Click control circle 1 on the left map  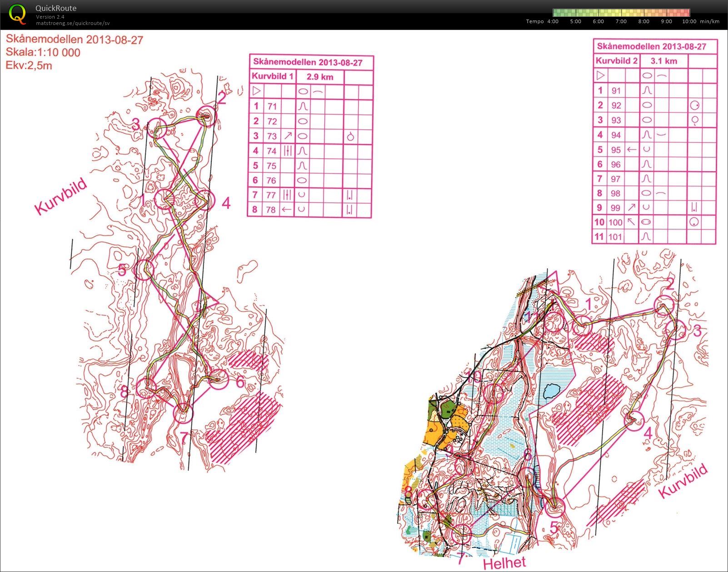click(165, 199)
